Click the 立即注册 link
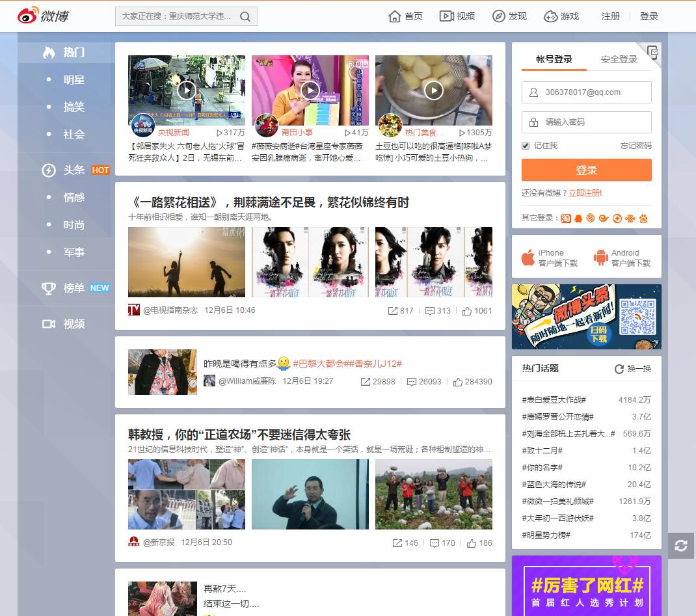This screenshot has height=616, width=696. pyautogui.click(x=585, y=193)
